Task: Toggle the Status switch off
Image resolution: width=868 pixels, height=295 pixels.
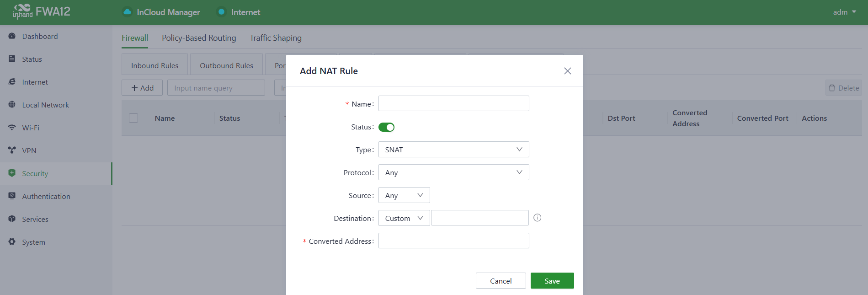Action: coord(386,127)
